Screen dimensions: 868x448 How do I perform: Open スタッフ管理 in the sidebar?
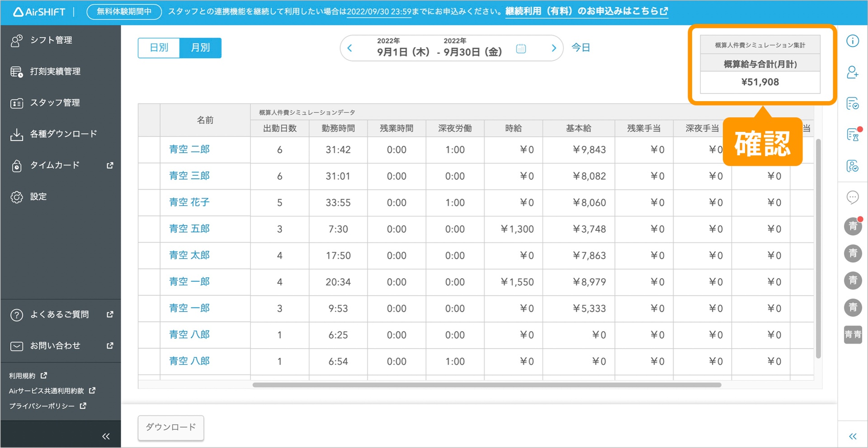point(55,103)
